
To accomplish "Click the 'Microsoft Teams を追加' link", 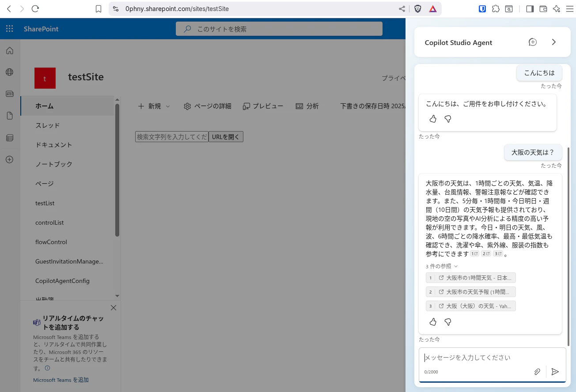I will 61,380.
